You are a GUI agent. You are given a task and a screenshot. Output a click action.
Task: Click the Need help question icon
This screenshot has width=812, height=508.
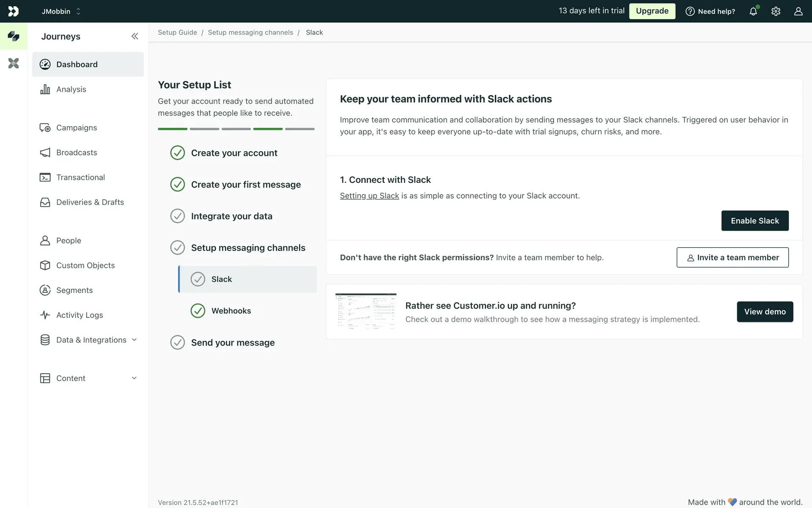point(690,11)
